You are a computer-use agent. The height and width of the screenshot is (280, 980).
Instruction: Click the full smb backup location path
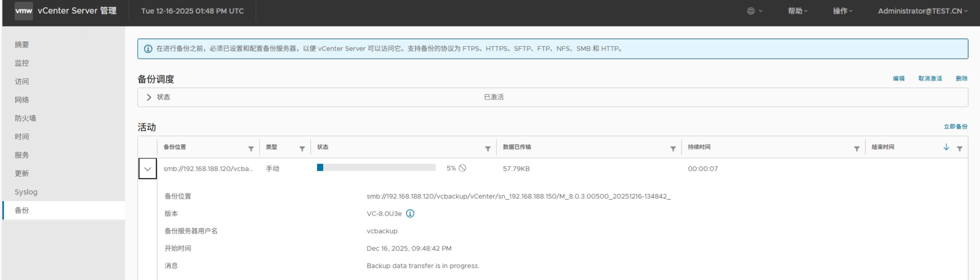(519, 196)
